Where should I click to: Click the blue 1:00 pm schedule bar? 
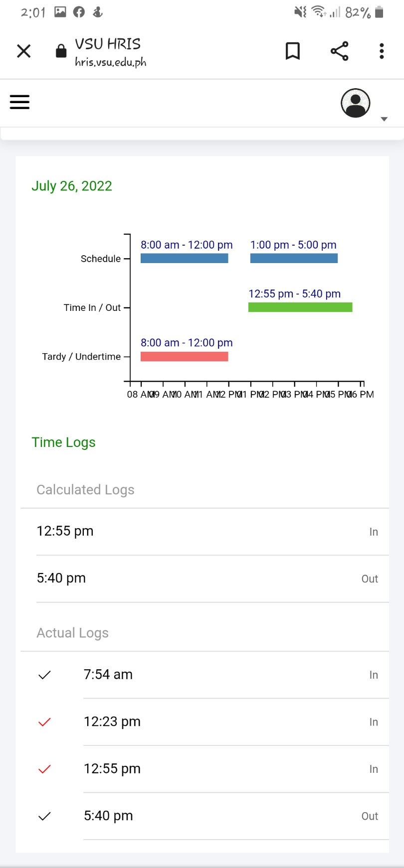294,258
